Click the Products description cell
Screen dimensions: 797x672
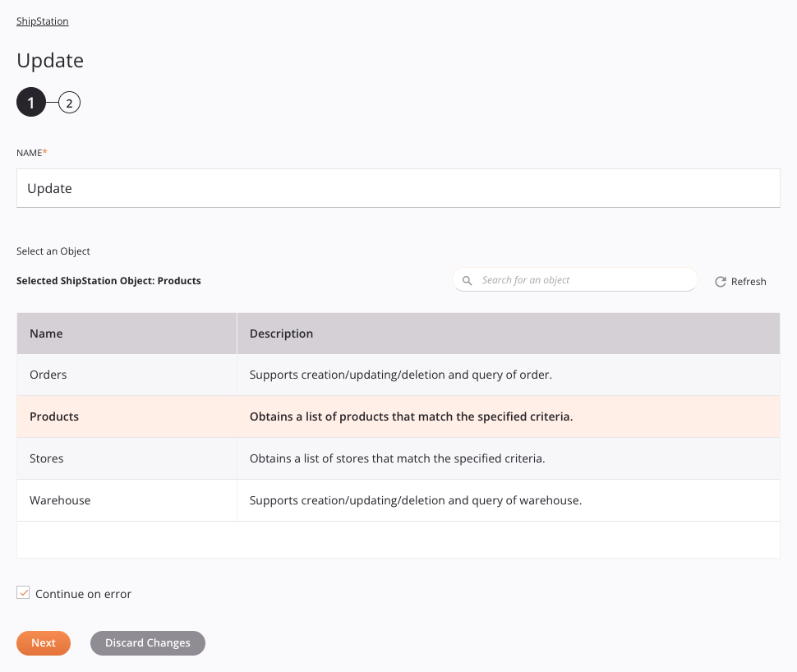(509, 417)
